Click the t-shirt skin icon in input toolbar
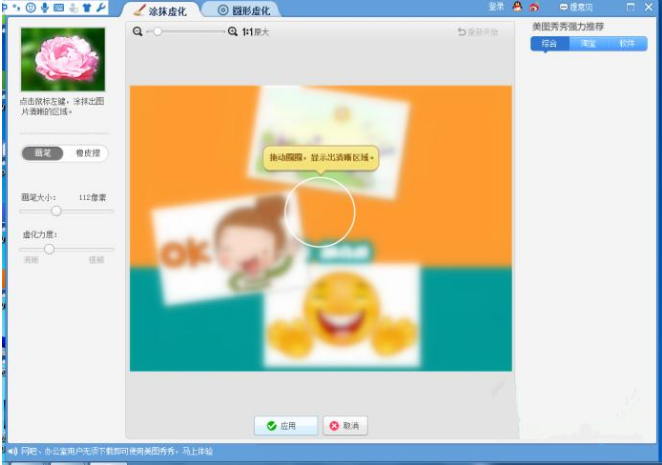This screenshot has height=465, width=662. [x=87, y=7]
